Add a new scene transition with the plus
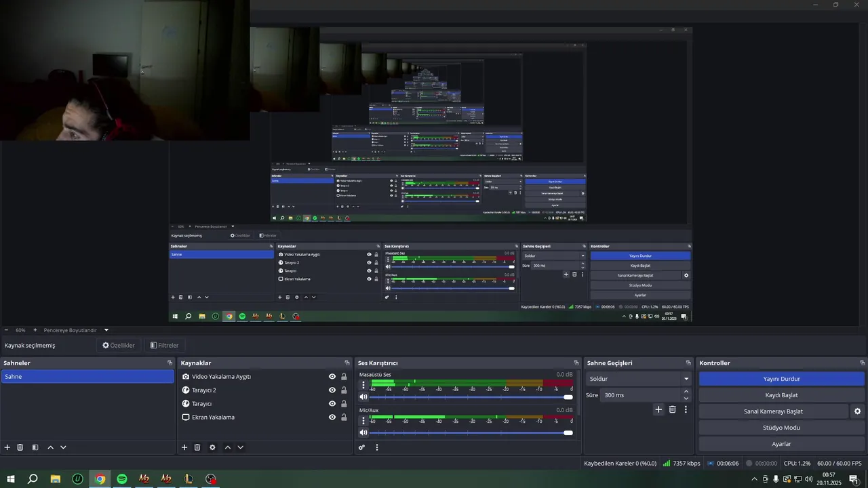 (x=658, y=409)
